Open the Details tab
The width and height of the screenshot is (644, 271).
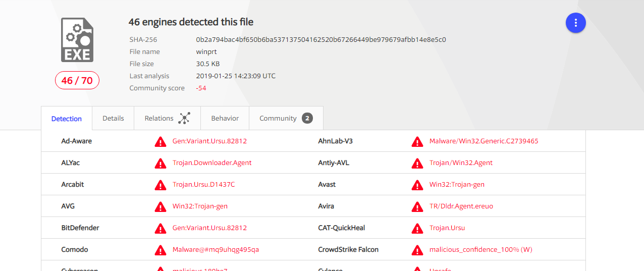113,118
